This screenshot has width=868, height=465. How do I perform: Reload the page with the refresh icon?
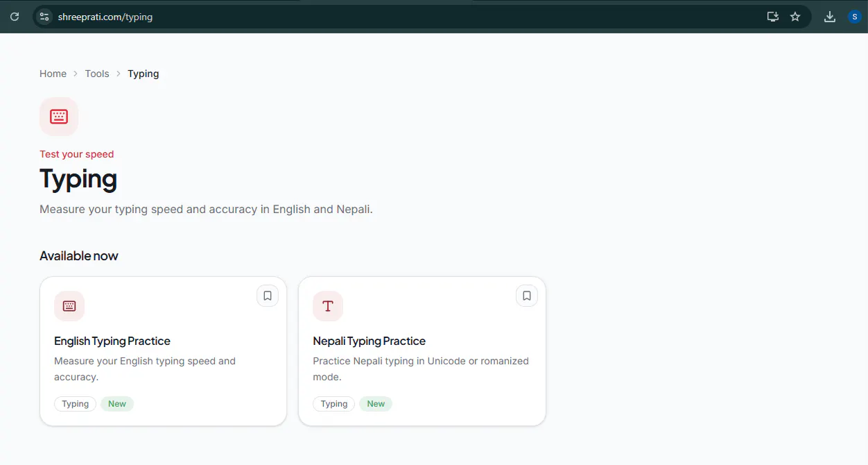tap(15, 17)
